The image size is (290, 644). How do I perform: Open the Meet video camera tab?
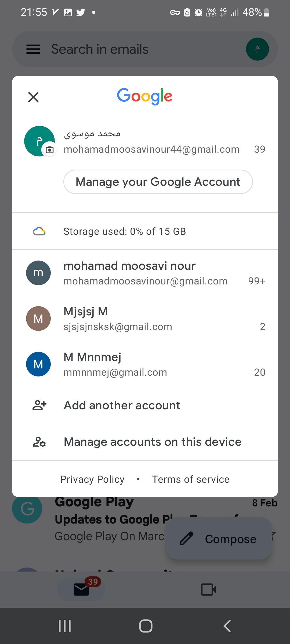[x=209, y=590]
